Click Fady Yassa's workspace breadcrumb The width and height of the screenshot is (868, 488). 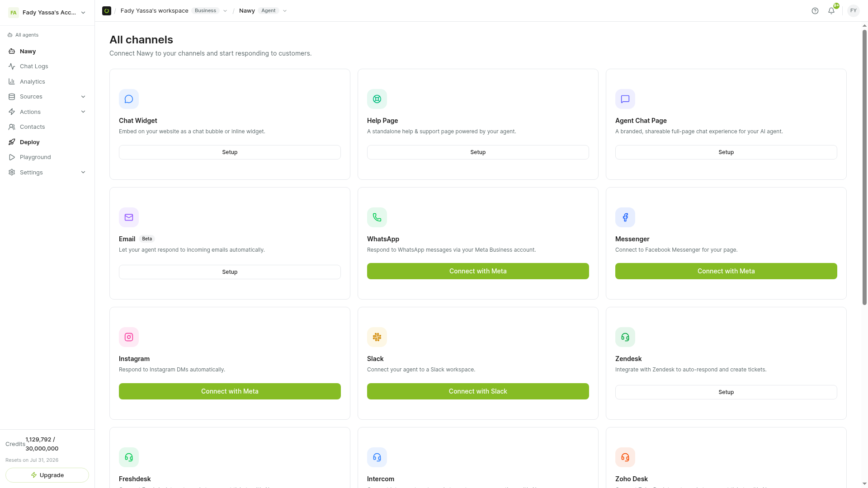click(x=155, y=11)
